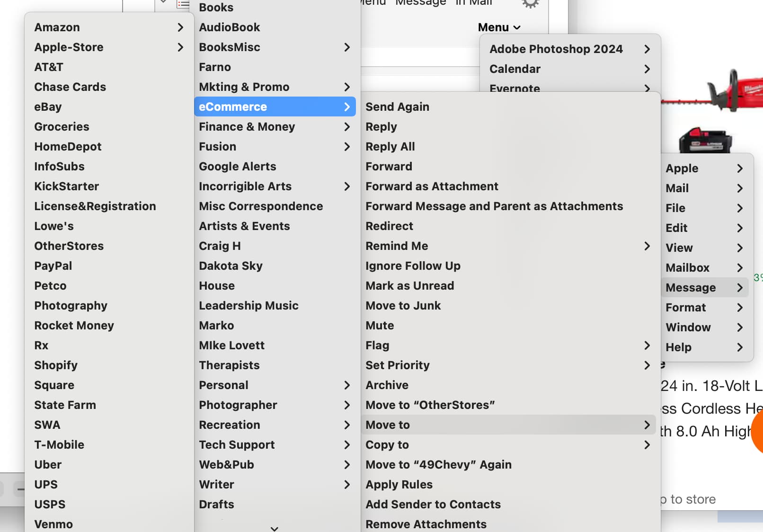Choose Move to “49Chevy” Again
The height and width of the screenshot is (532, 763).
pos(508,465)
